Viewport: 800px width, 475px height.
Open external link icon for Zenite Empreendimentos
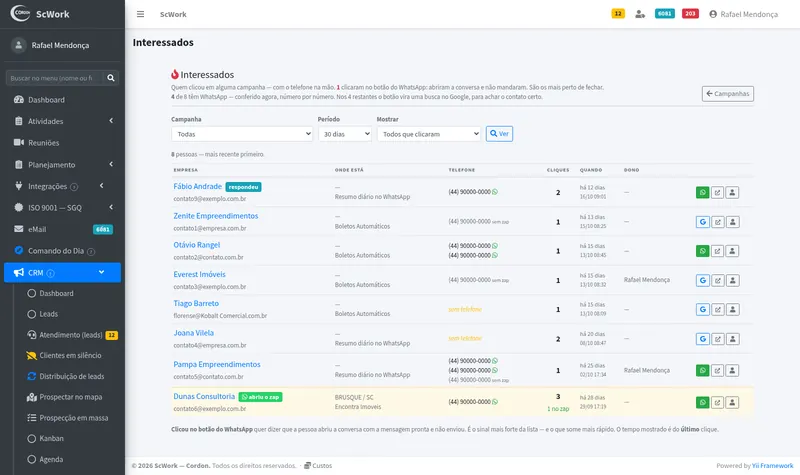(x=717, y=222)
